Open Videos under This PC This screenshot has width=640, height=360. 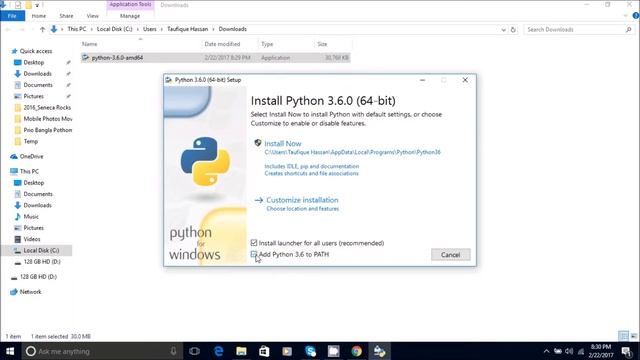click(x=32, y=239)
